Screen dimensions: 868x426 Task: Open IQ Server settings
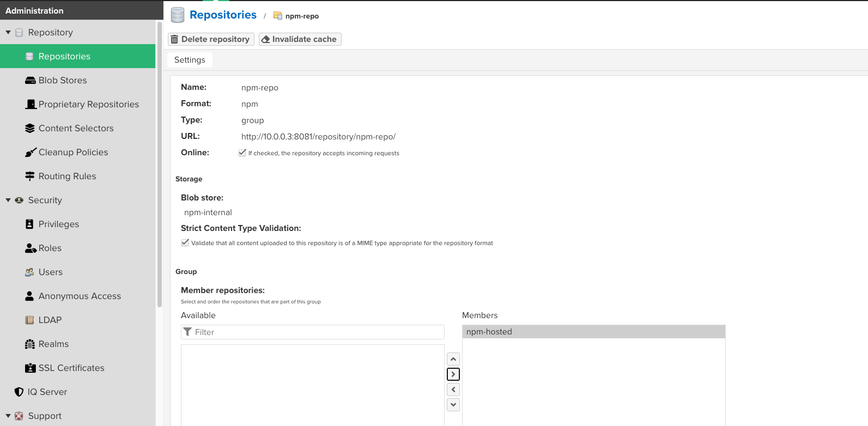click(77, 392)
